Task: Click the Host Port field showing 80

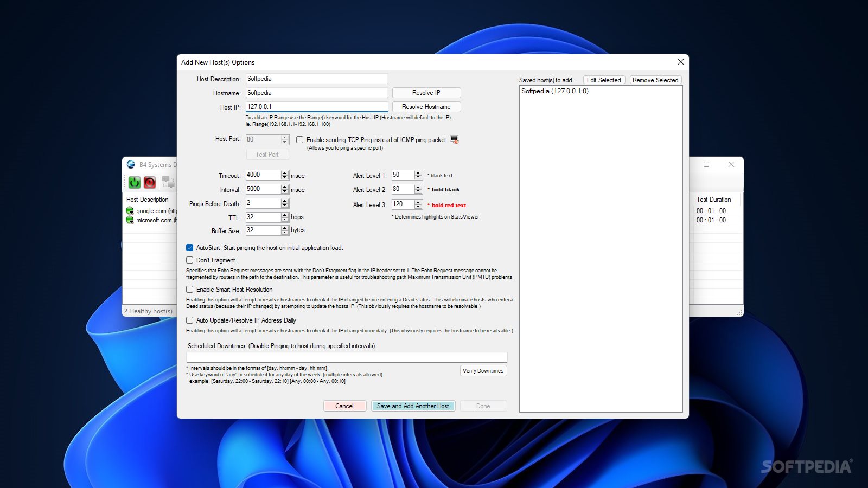Action: [x=263, y=139]
